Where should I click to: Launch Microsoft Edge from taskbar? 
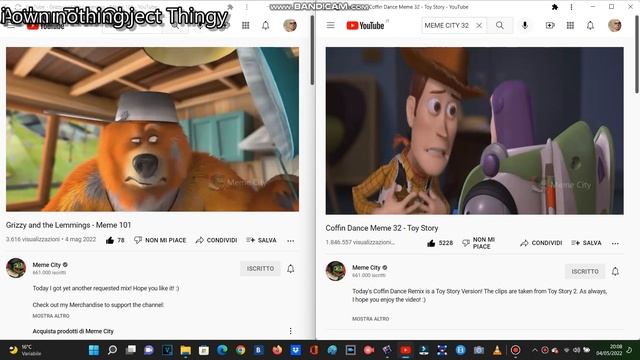tap(222, 350)
